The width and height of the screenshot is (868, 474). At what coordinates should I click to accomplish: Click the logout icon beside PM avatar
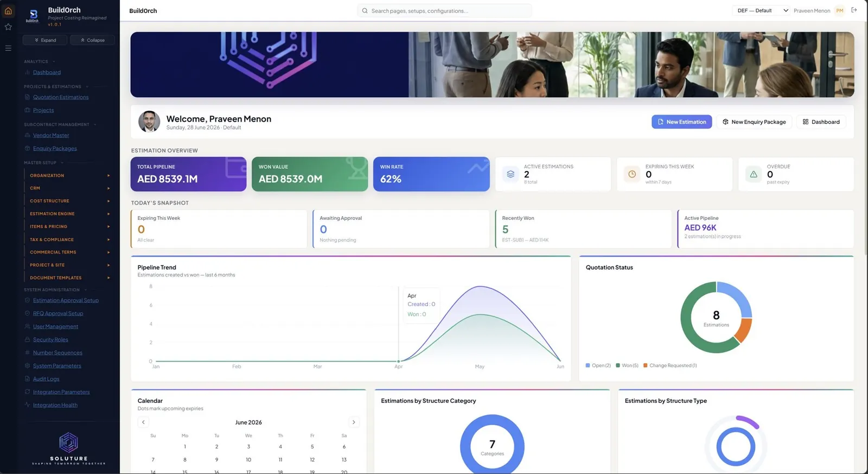click(x=854, y=10)
